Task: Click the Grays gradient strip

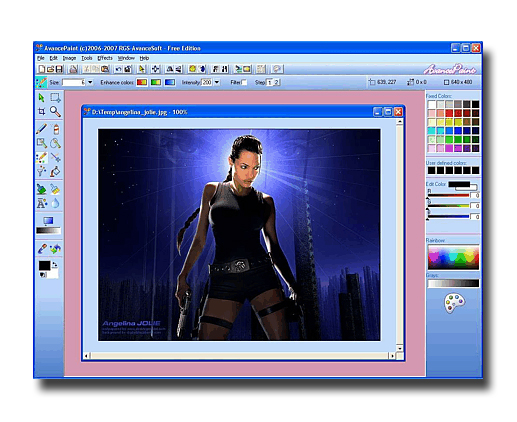Action: point(453,283)
